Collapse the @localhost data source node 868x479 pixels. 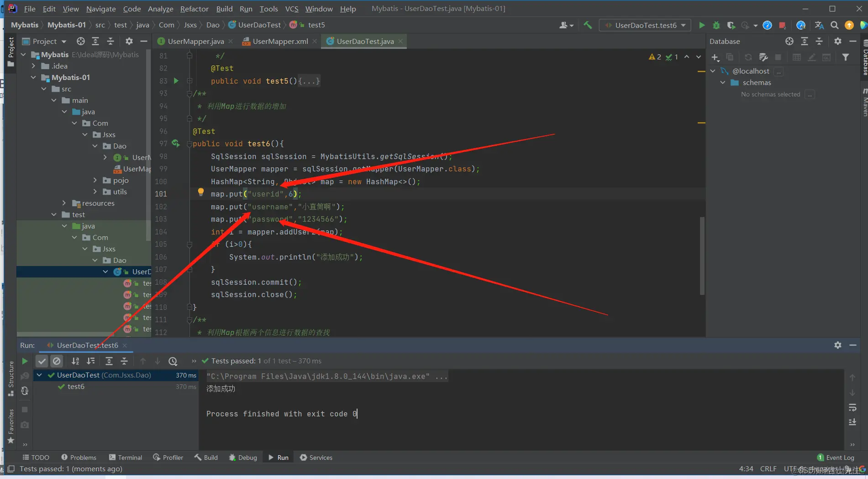tap(713, 71)
